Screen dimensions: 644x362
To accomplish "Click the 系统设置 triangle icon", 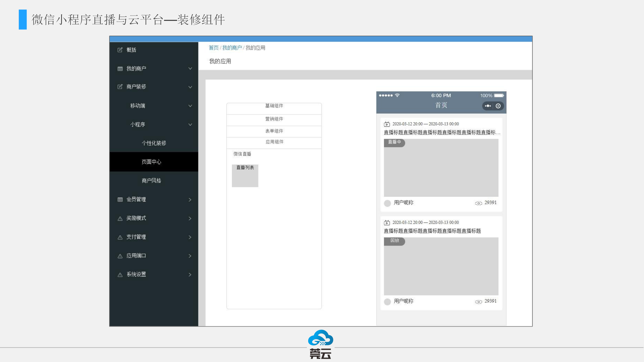I will point(120,275).
